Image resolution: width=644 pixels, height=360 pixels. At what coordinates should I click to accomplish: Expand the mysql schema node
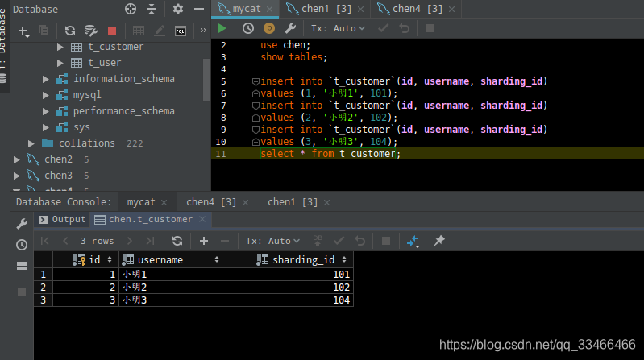46,95
